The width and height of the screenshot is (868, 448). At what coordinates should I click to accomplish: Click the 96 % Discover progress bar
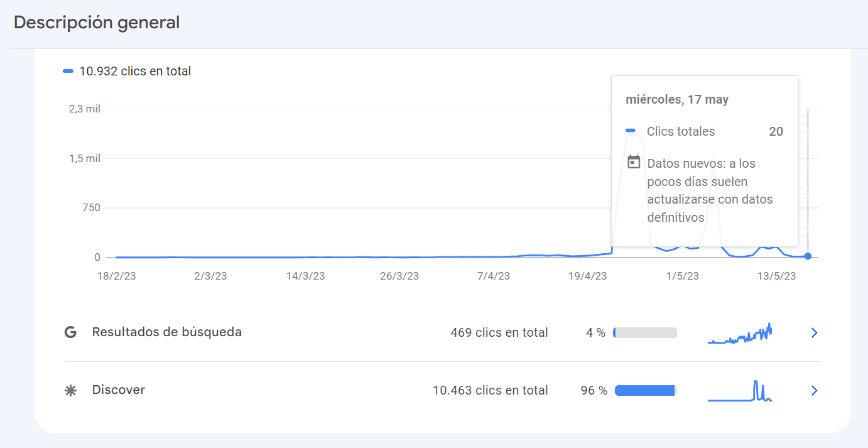[645, 391]
